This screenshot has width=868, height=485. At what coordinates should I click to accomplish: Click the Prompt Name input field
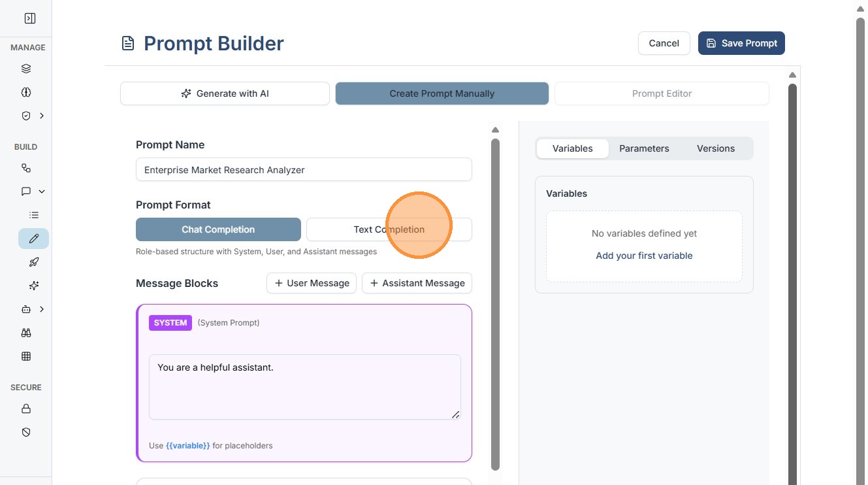304,170
